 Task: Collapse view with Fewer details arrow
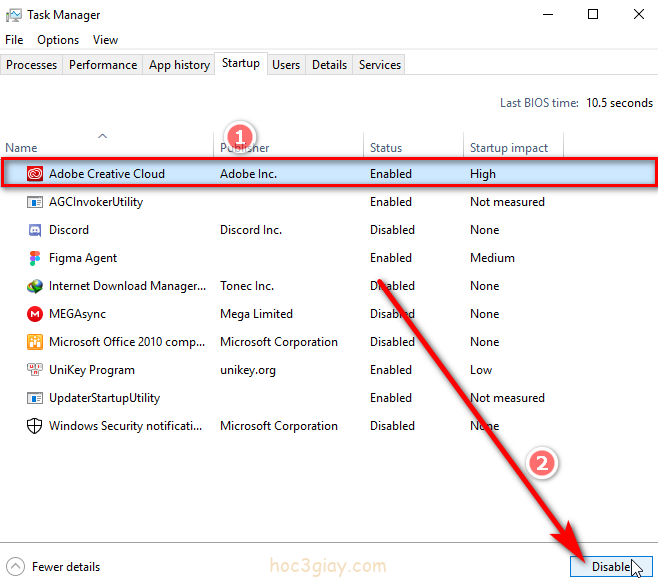tap(16, 566)
